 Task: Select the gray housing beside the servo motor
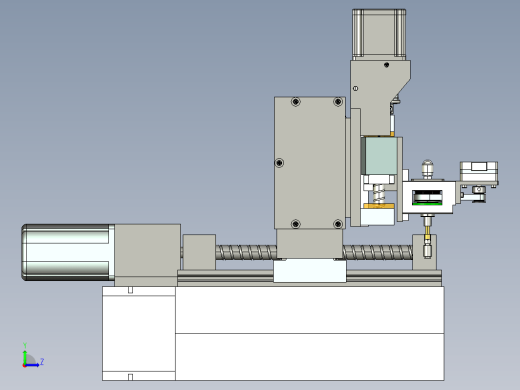(x=147, y=255)
